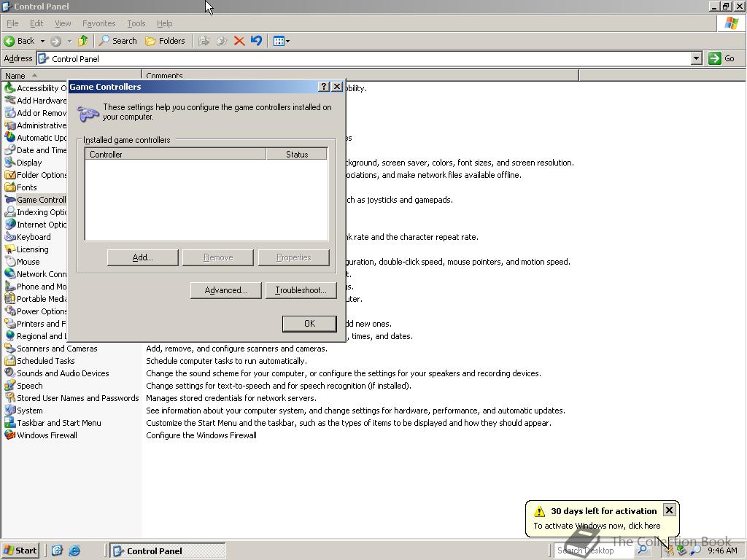Click the Advanced... button

tap(226, 290)
